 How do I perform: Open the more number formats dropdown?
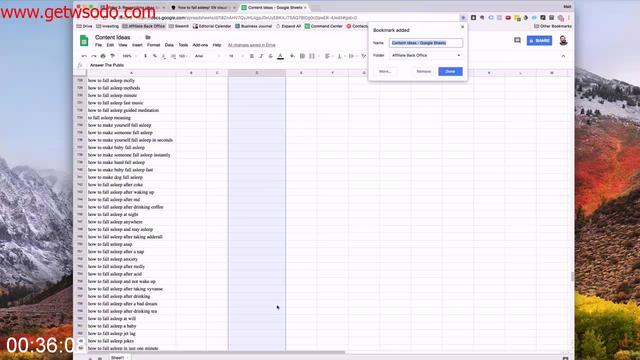[x=183, y=56]
